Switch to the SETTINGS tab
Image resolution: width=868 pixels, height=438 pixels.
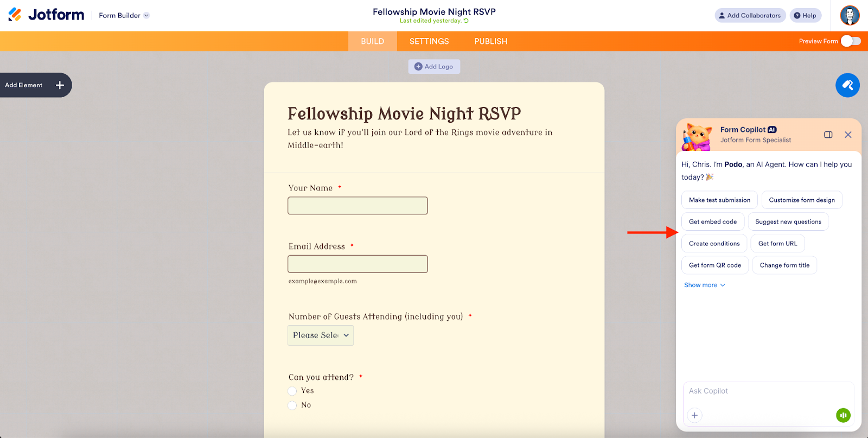(429, 41)
